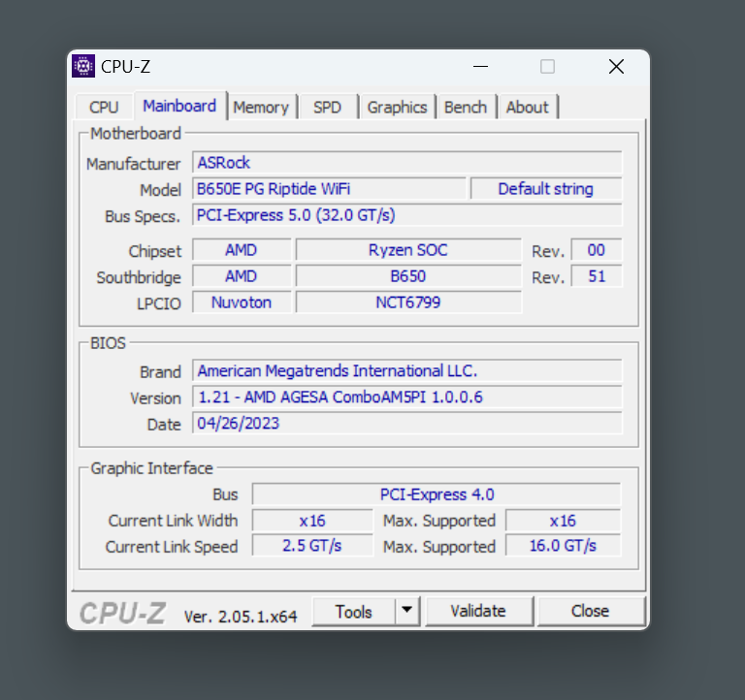
Task: Click the Current Link Width x16 value
Action: [312, 521]
